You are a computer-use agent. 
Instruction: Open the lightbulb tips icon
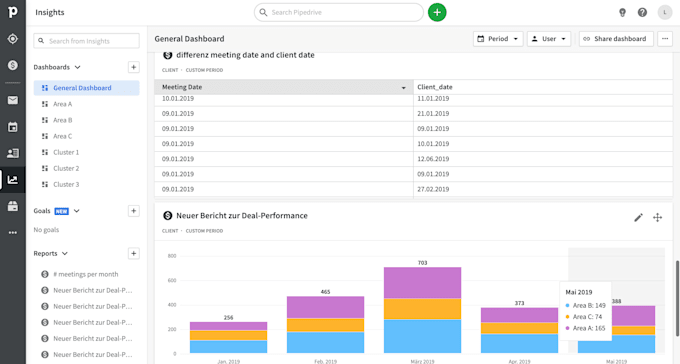pos(622,13)
